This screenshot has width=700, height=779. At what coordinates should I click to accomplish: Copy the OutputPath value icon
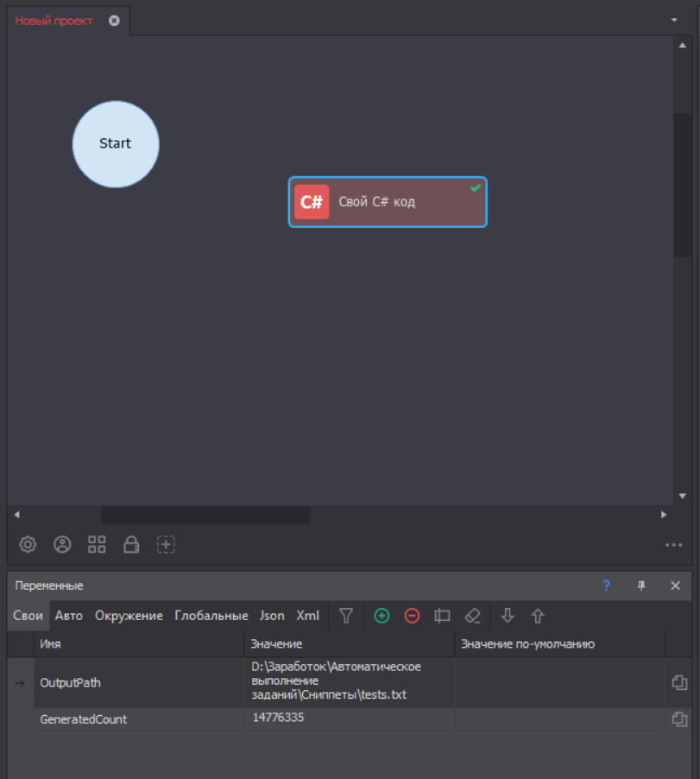679,682
